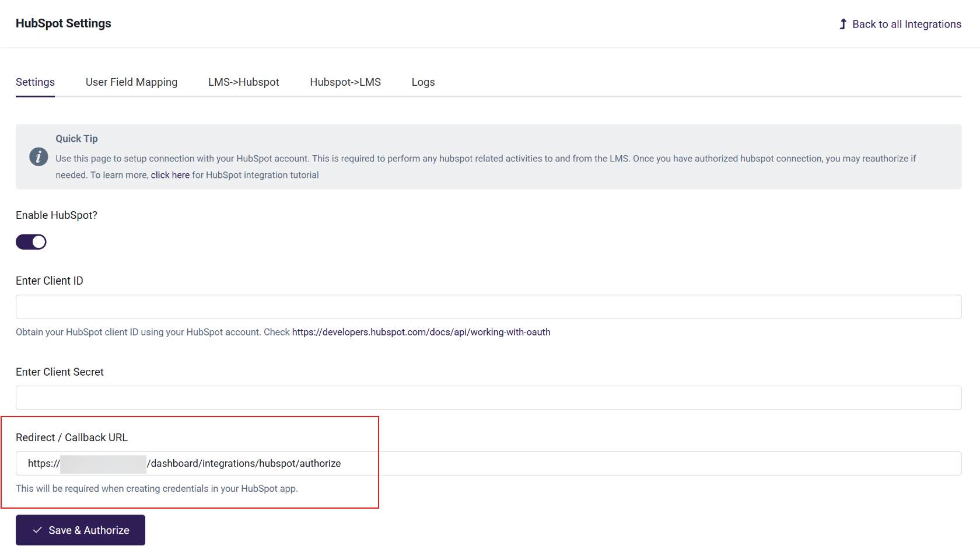Open the User Field Mapping tab
The height and width of the screenshot is (560, 980).
(131, 82)
